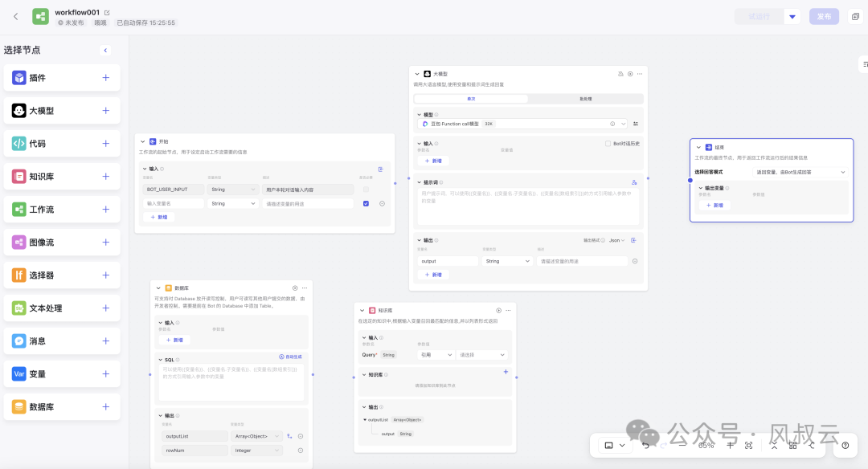Open the help icon at bottom right
Viewport: 868px width, 469px height.
pyautogui.click(x=845, y=445)
